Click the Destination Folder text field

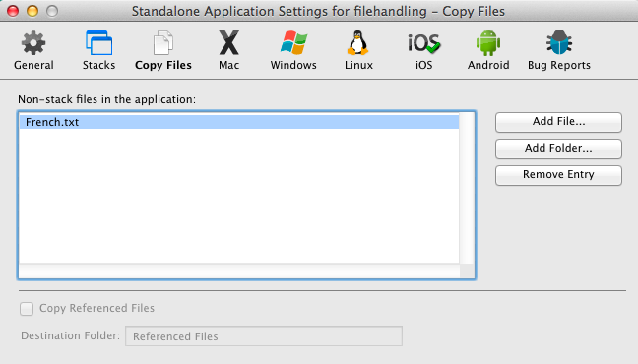(264, 335)
